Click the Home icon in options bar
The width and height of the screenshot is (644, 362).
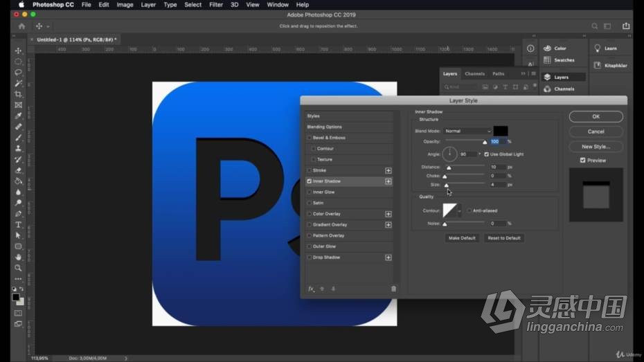coord(21,26)
